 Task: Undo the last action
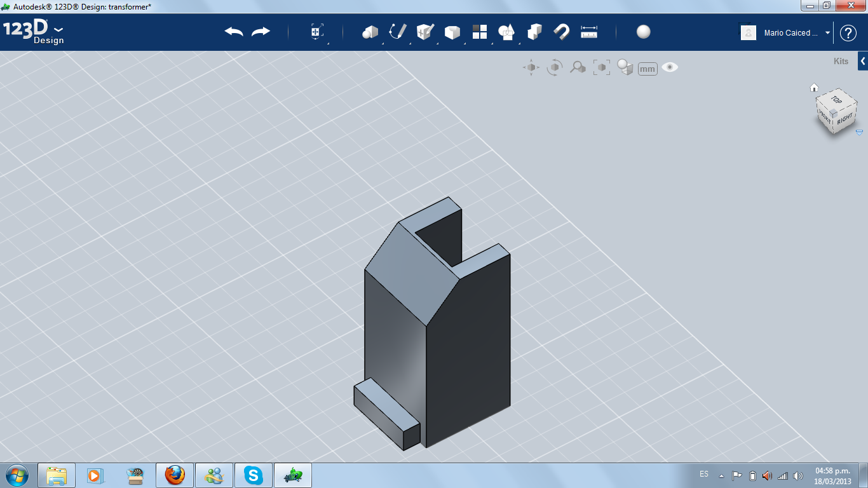pos(234,32)
